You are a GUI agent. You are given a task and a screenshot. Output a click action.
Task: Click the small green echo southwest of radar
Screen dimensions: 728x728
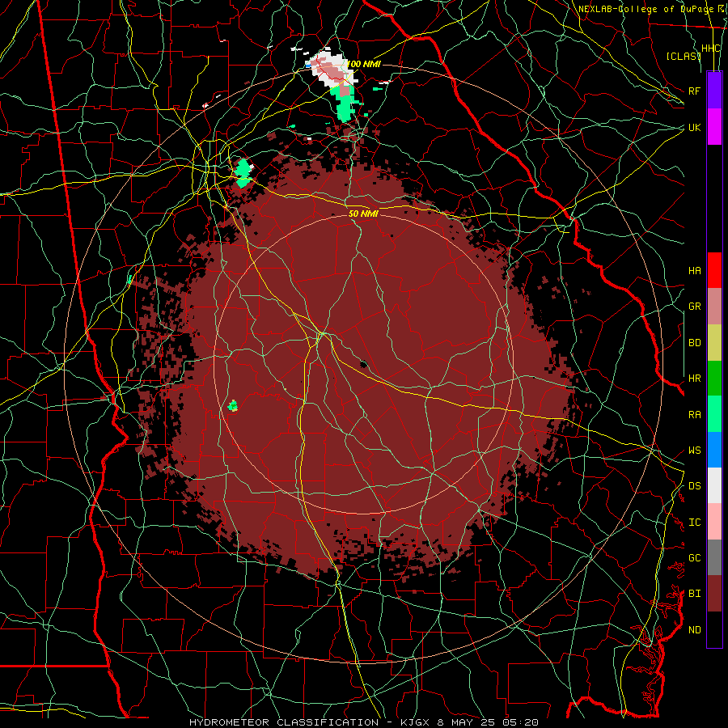tap(233, 406)
